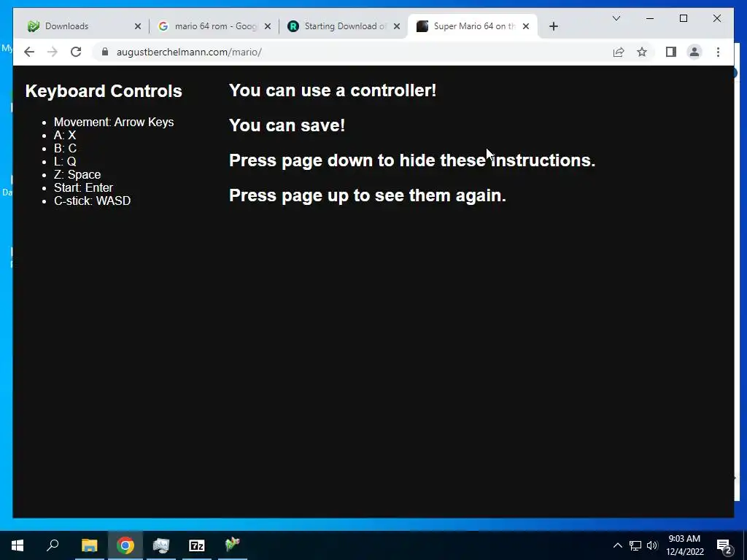
Task: Open Chrome three-dot menu
Action: coord(718,52)
